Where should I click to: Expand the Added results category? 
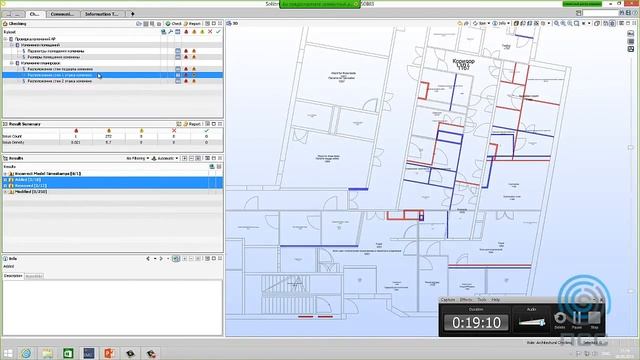pyautogui.click(x=5, y=180)
